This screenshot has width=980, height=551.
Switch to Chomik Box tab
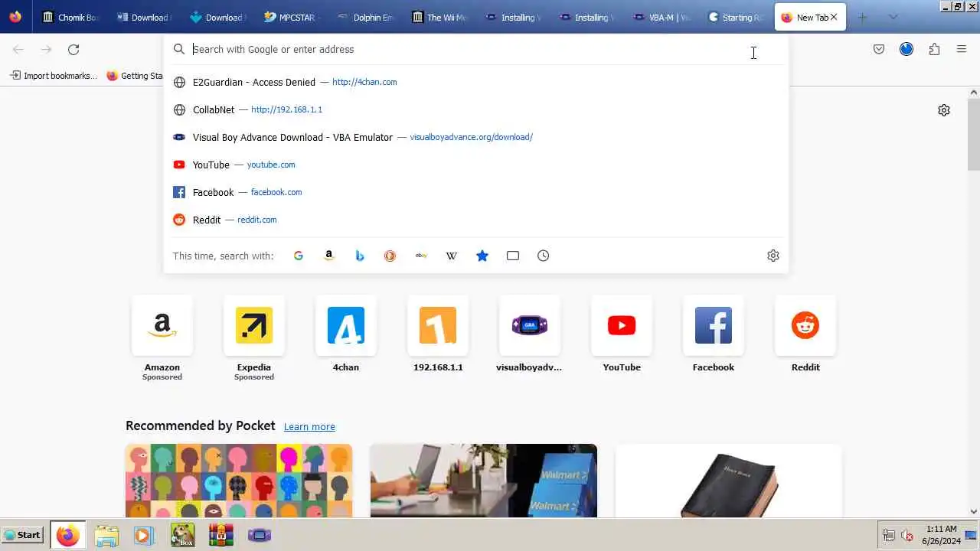(70, 17)
